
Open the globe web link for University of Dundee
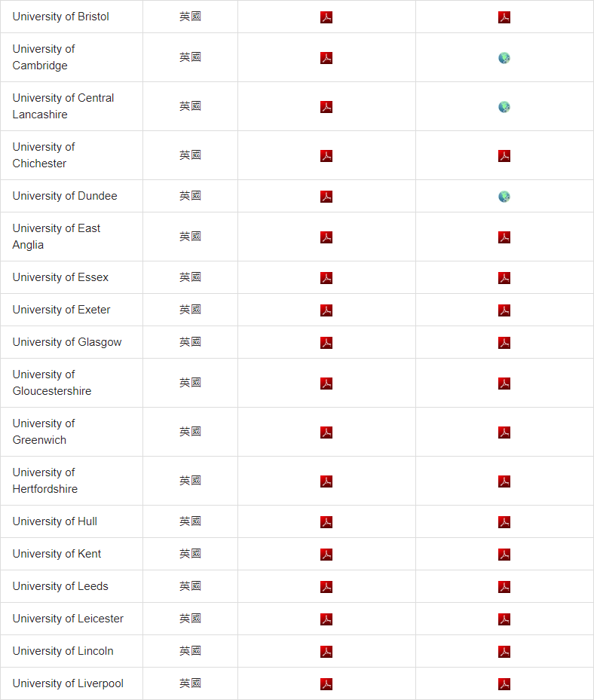point(504,197)
